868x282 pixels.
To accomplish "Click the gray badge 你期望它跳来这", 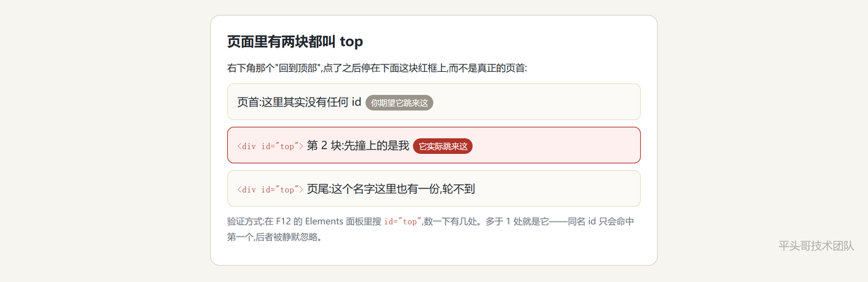I will [399, 103].
